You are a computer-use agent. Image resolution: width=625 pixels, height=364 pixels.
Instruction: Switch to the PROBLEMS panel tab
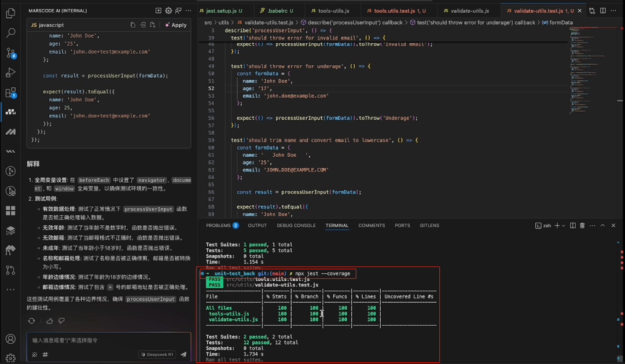[x=218, y=226]
